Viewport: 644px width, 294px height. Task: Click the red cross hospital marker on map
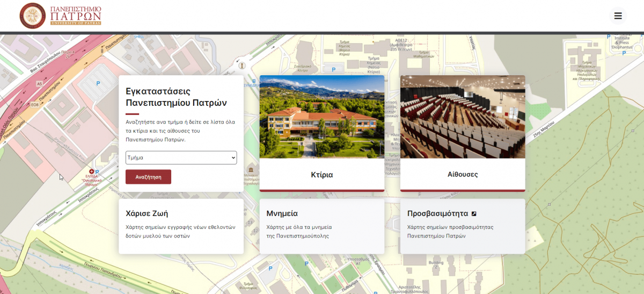pos(91,171)
